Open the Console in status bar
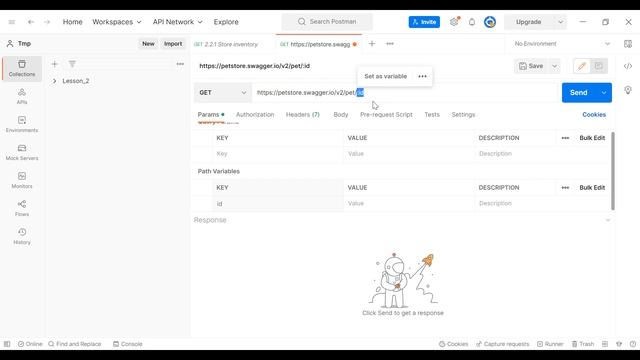640x360 pixels. pos(128,344)
